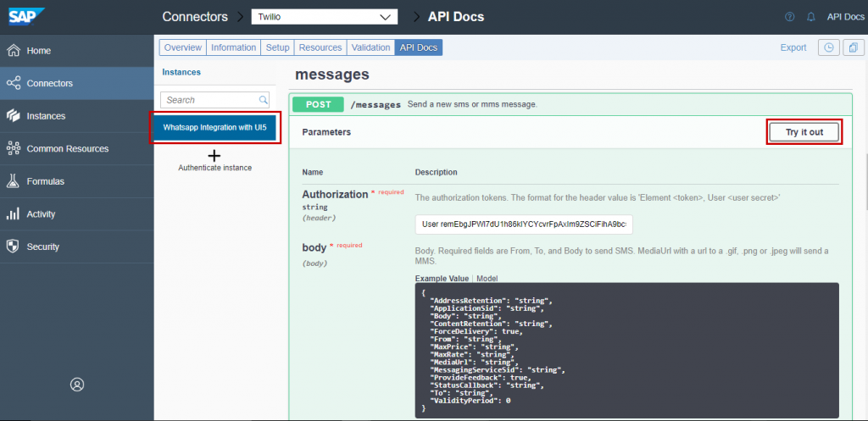Open help question mark icon in header
This screenshot has height=421, width=868.
[x=790, y=17]
